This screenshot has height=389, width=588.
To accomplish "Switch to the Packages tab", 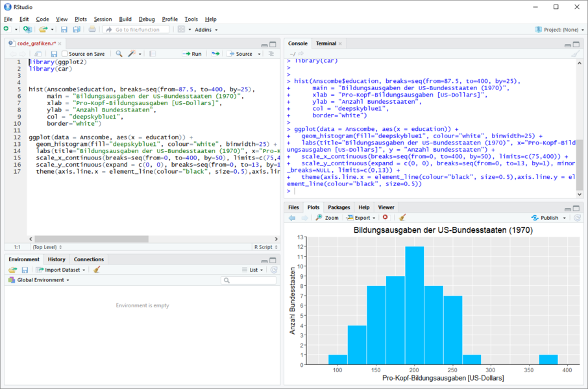I will coord(339,207).
